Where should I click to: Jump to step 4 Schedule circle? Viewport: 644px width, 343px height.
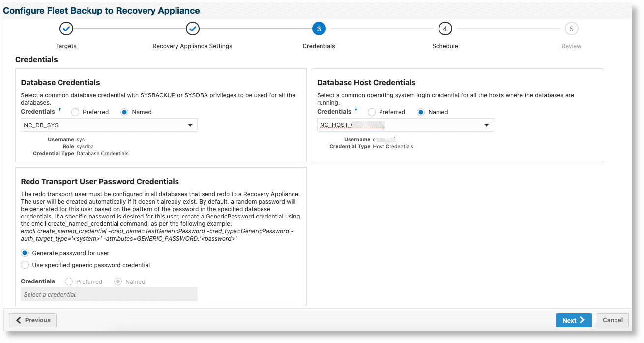445,29
